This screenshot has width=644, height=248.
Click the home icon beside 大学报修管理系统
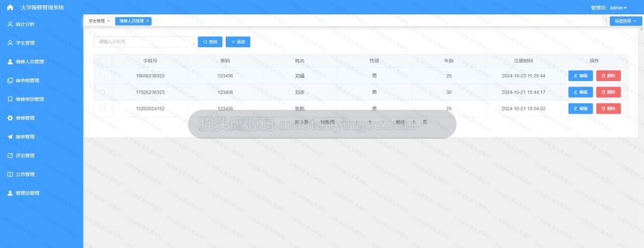[x=10, y=8]
